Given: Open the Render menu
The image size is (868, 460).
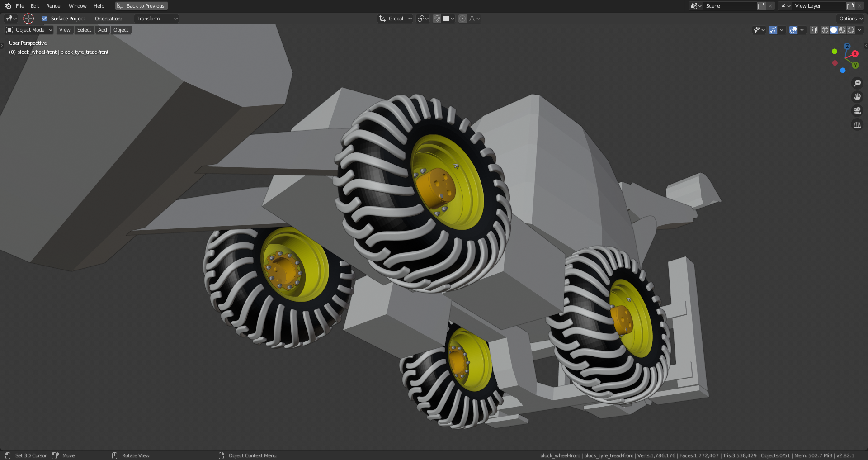Looking at the screenshot, I should [x=54, y=6].
